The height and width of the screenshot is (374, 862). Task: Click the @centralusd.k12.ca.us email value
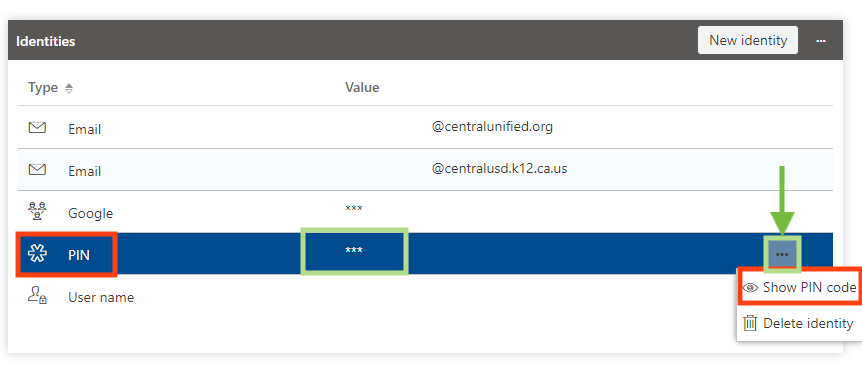tap(499, 168)
